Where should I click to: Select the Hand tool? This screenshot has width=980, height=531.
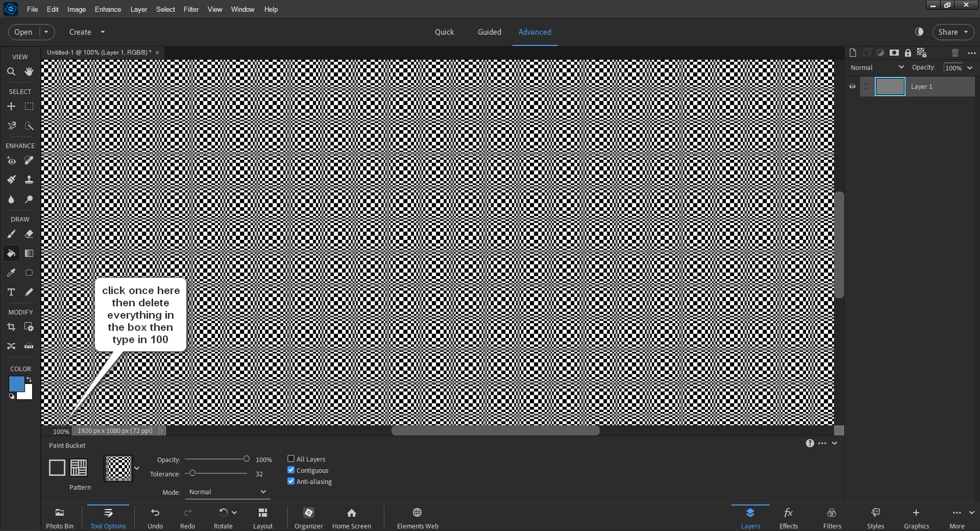pos(29,71)
